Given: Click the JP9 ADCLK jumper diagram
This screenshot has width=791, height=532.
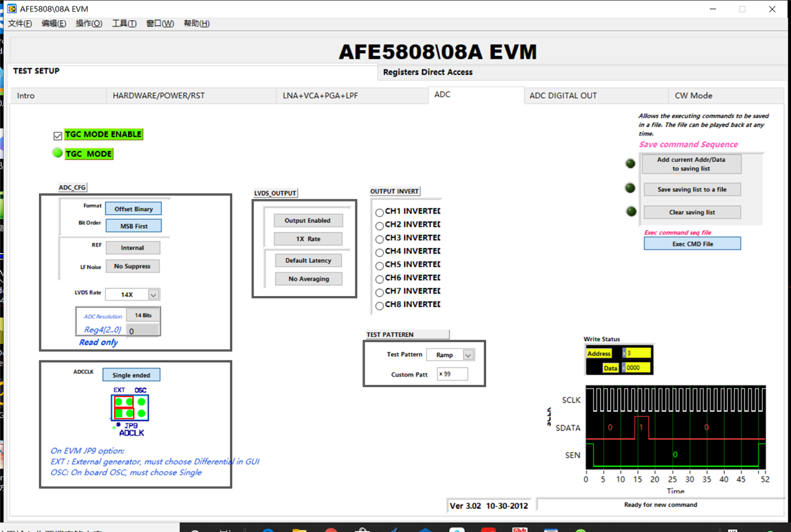Looking at the screenshot, I should pyautogui.click(x=131, y=411).
